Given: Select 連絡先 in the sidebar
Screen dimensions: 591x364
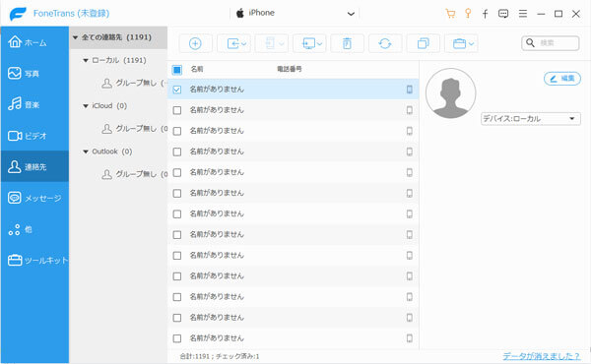Looking at the screenshot, I should click(x=34, y=167).
